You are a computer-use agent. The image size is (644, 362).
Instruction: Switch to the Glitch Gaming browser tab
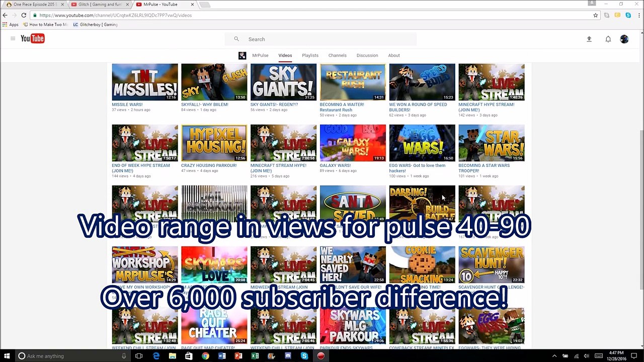(99, 5)
